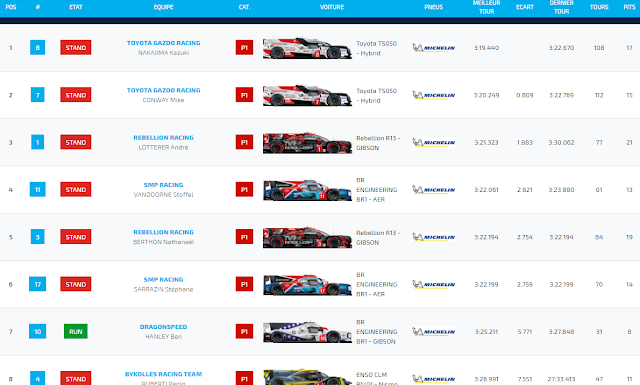Open Toyota Gazoo Racing link for Conway
Image resolution: width=640 pixels, height=385 pixels.
click(x=163, y=90)
